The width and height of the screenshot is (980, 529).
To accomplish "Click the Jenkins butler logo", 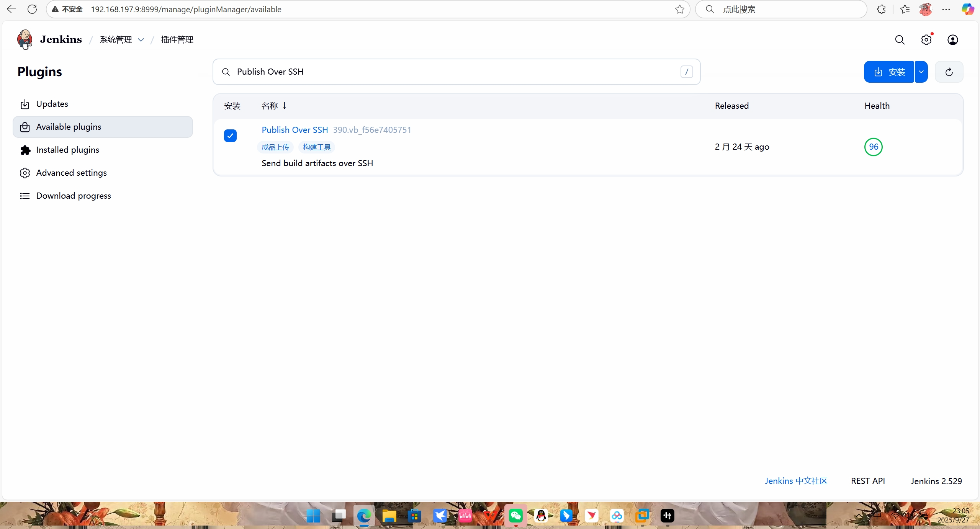I will pyautogui.click(x=25, y=39).
